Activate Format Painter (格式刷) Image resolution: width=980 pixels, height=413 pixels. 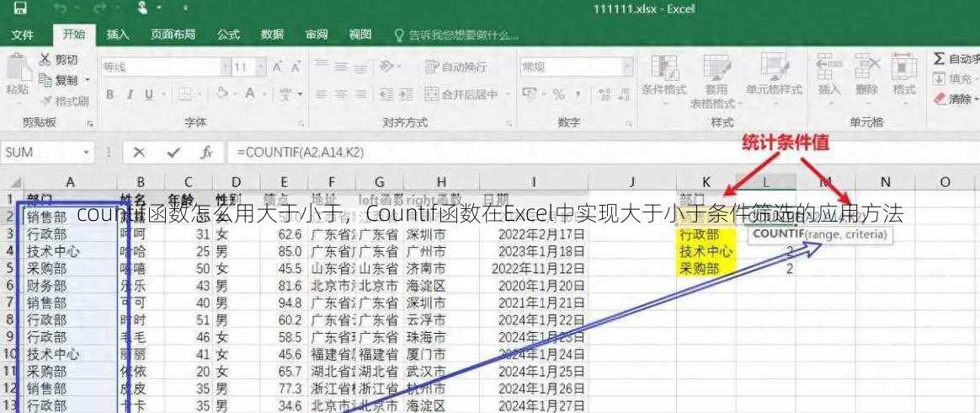pos(64,100)
